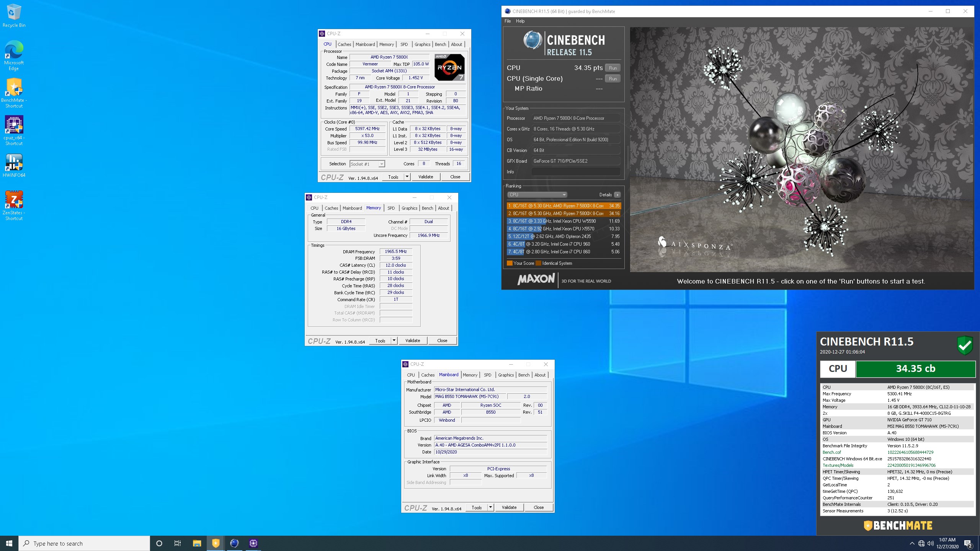Screen dimensions: 980x551
Task: Select Intel Core i7 860 ranking entry
Action: (x=563, y=252)
